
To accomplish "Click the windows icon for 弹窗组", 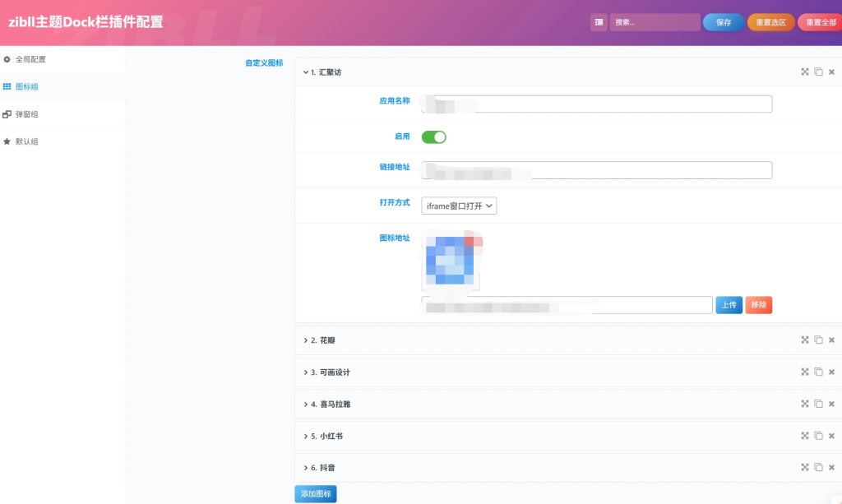I will tap(7, 113).
